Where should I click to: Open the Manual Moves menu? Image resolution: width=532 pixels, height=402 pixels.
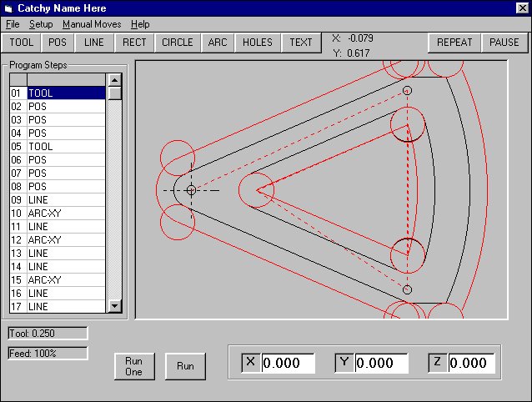click(x=92, y=24)
